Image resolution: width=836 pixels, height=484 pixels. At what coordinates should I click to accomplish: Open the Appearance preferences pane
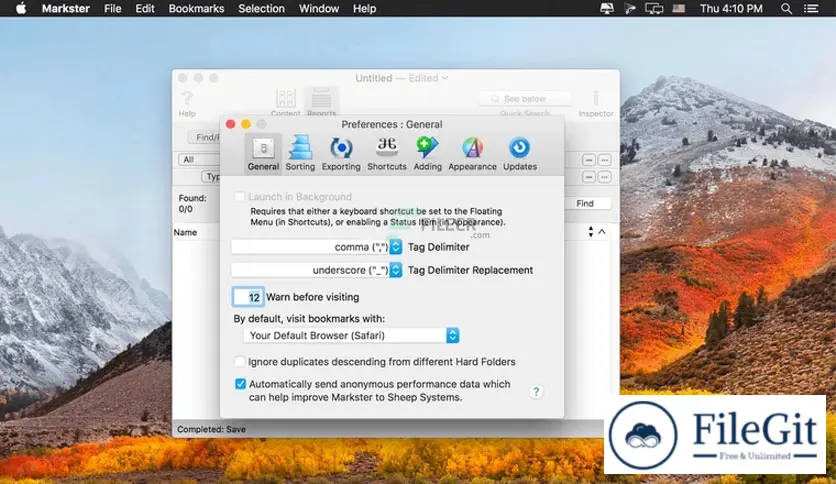(x=472, y=154)
